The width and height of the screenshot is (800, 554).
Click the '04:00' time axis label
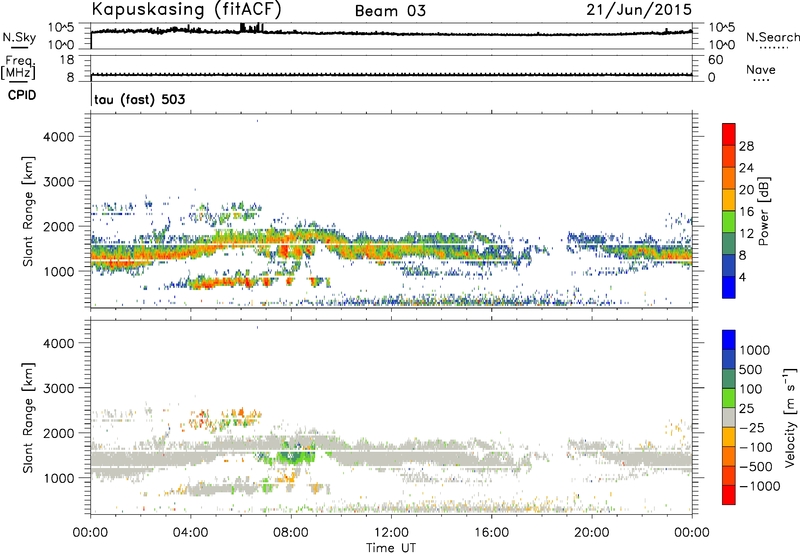[190, 533]
